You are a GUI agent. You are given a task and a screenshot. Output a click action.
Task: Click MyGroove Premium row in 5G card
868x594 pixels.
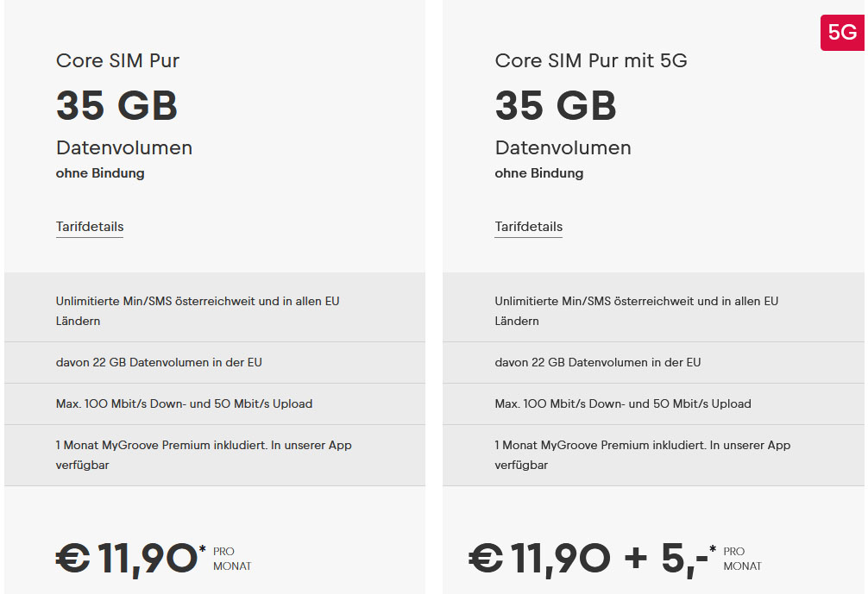tap(642, 455)
